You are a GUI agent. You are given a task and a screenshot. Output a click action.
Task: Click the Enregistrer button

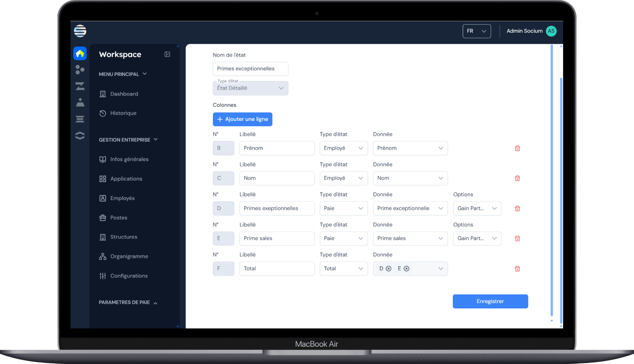[490, 301]
